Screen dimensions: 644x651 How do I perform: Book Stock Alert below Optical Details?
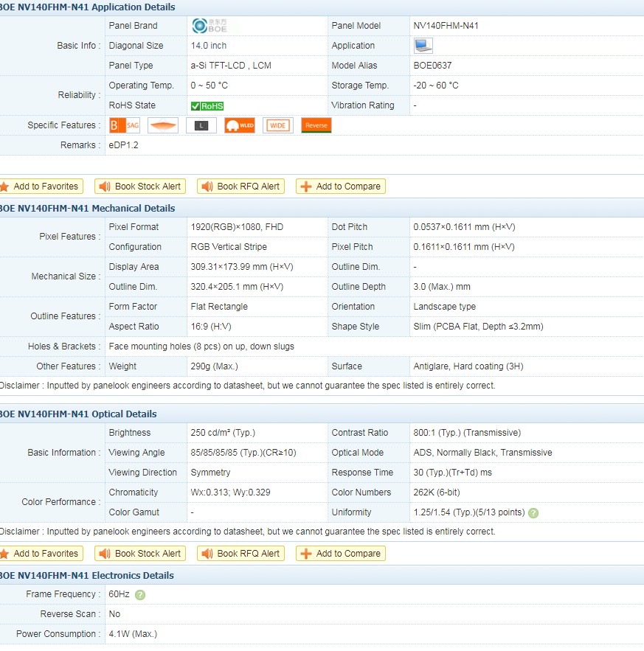tap(140, 554)
